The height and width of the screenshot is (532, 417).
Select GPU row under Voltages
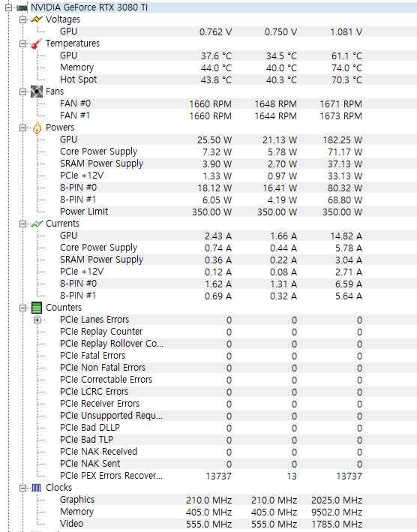(238, 32)
